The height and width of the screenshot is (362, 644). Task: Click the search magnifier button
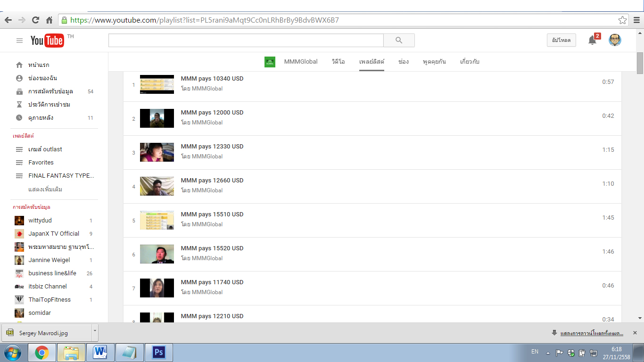coord(399,41)
